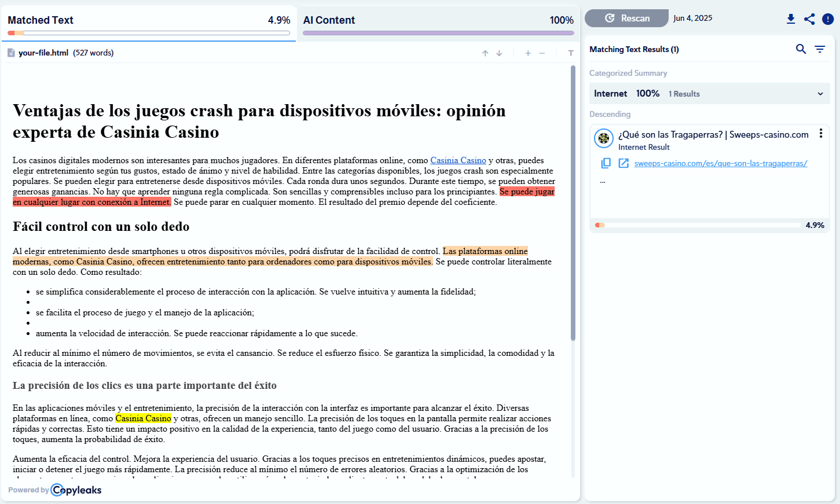The width and height of the screenshot is (840, 504).
Task: Select the red highlighted 'Se puede jugar' match
Action: [527, 192]
